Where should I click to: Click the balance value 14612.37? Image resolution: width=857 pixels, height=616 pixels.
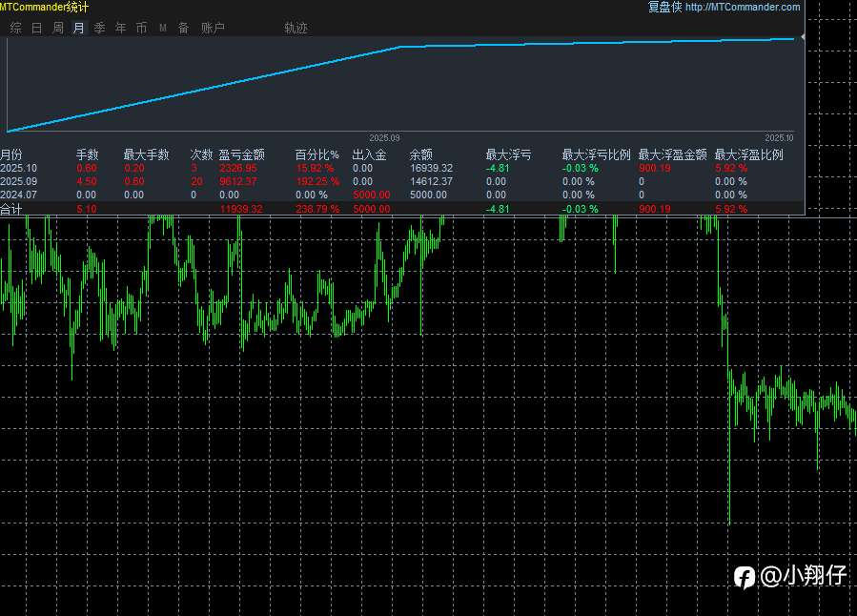431,181
